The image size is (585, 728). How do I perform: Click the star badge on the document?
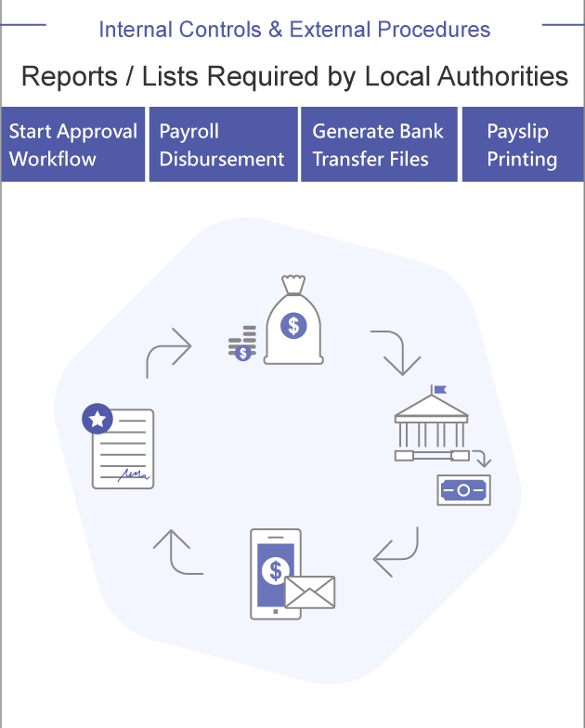point(97,418)
